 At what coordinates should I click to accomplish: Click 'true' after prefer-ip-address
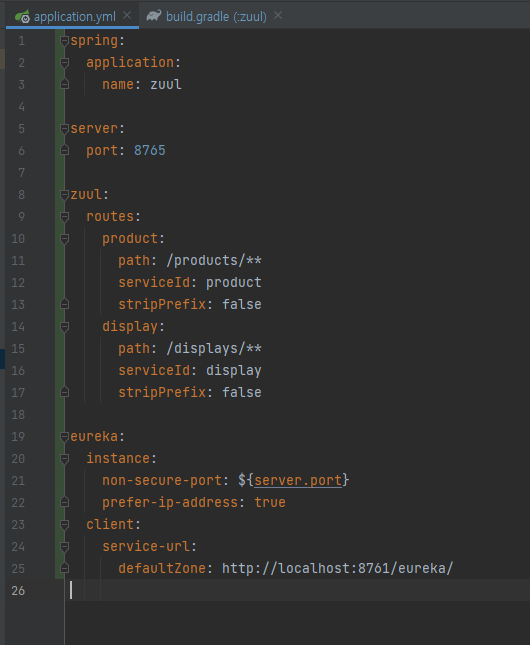tap(270, 502)
